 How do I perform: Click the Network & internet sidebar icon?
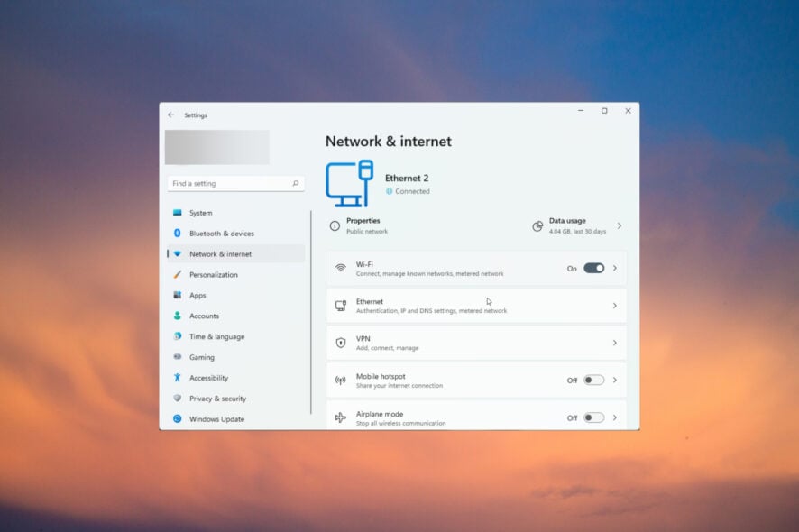[178, 253]
